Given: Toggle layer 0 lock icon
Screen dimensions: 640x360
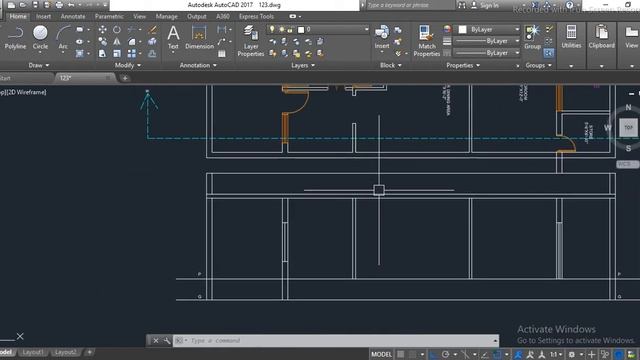Looking at the screenshot, I should click(x=290, y=29).
